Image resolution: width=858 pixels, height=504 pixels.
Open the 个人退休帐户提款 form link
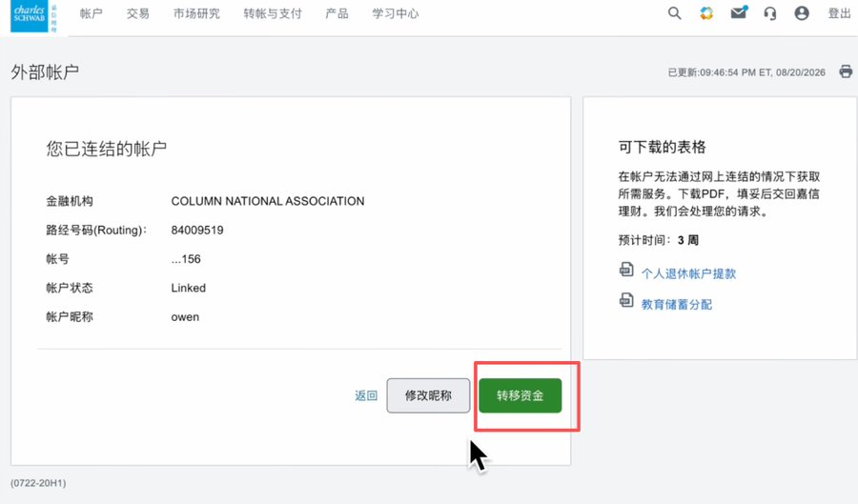[688, 273]
